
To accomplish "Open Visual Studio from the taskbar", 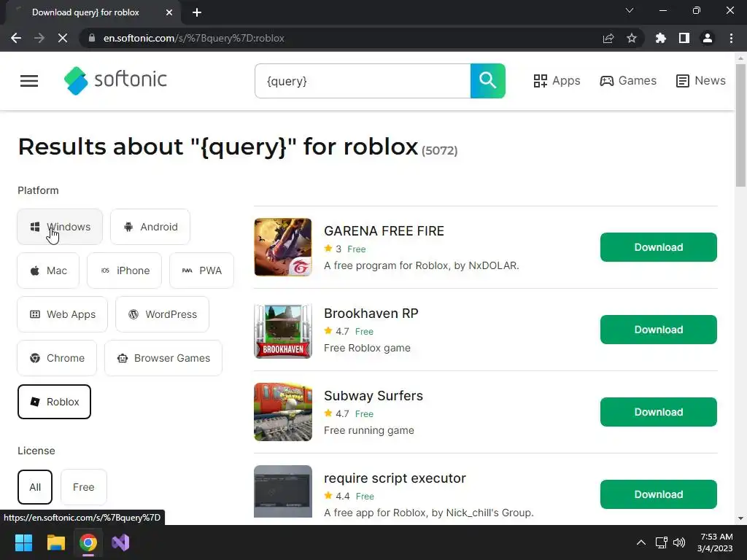I will 120,542.
